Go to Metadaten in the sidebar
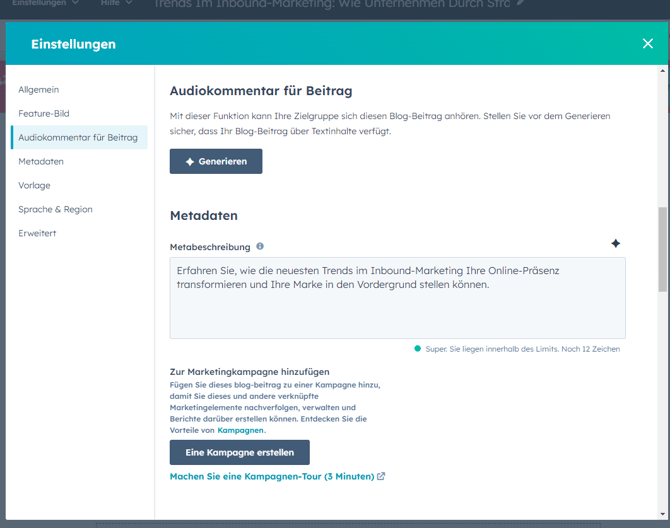The height and width of the screenshot is (528, 670). pyautogui.click(x=41, y=162)
